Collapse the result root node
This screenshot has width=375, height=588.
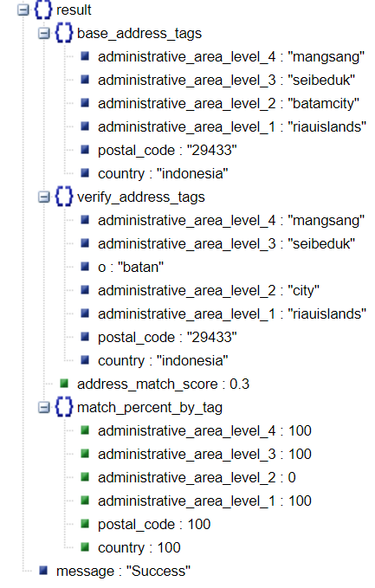click(x=23, y=10)
